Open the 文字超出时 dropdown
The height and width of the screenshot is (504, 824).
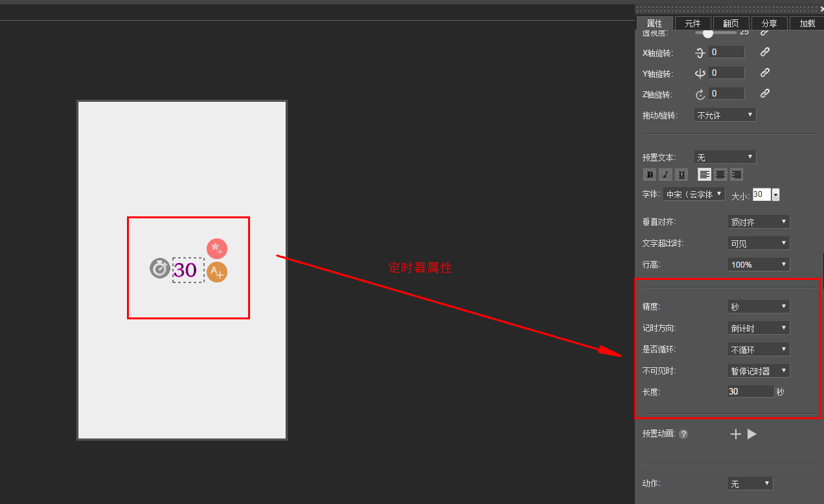[x=759, y=243]
